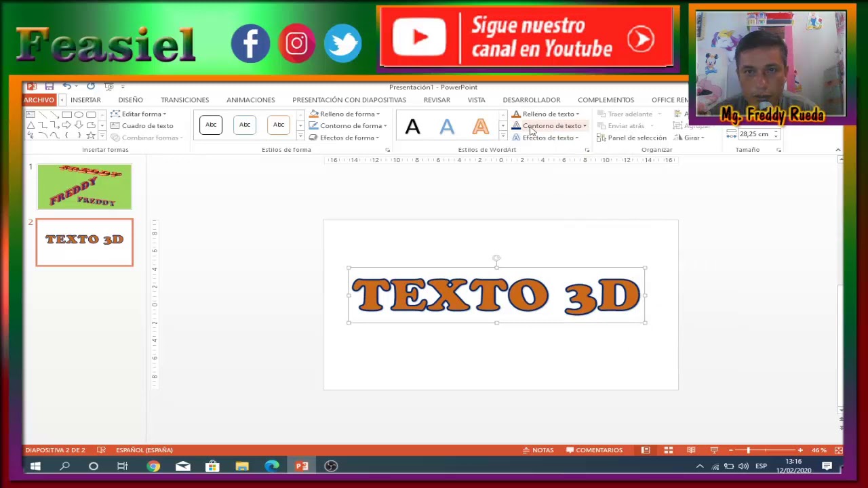This screenshot has height=488, width=868.
Task: Open Panel de selección
Action: (x=631, y=138)
